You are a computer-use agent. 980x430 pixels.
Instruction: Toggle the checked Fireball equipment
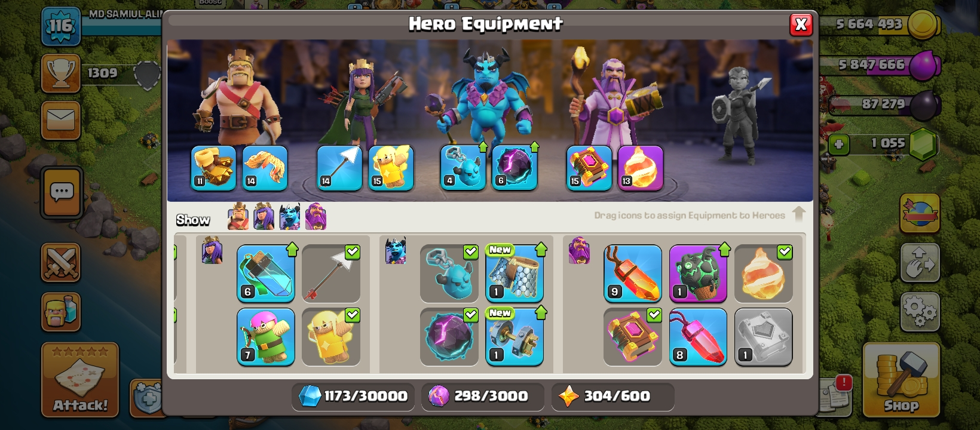[x=764, y=274]
